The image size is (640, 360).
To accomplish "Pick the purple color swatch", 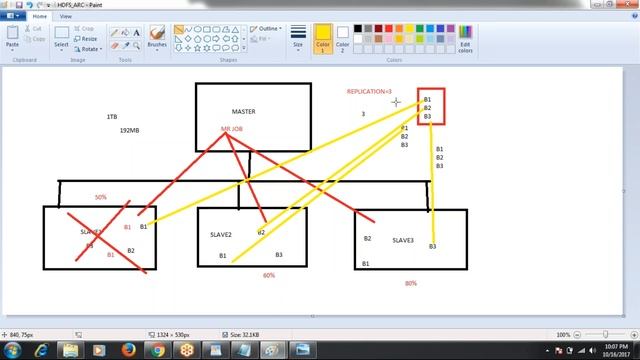I will click(x=451, y=28).
